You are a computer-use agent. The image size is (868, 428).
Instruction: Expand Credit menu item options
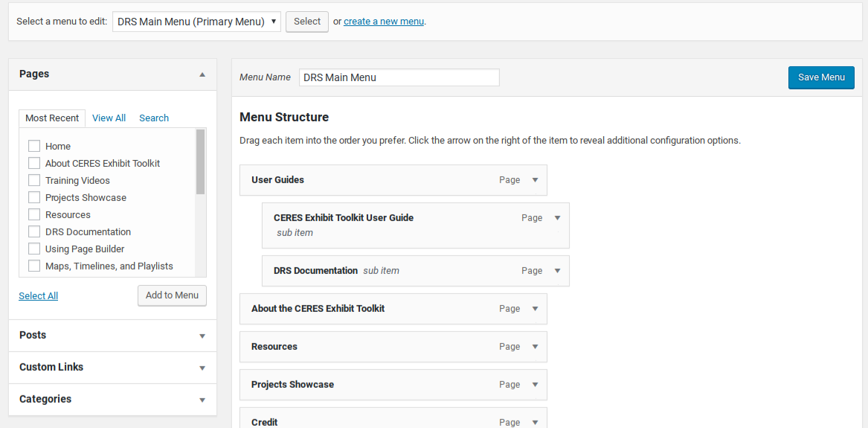coord(535,423)
